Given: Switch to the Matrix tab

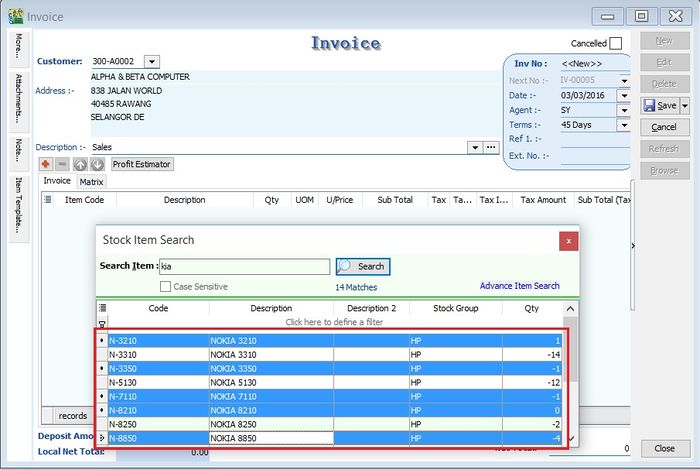Looking at the screenshot, I should click(x=91, y=182).
